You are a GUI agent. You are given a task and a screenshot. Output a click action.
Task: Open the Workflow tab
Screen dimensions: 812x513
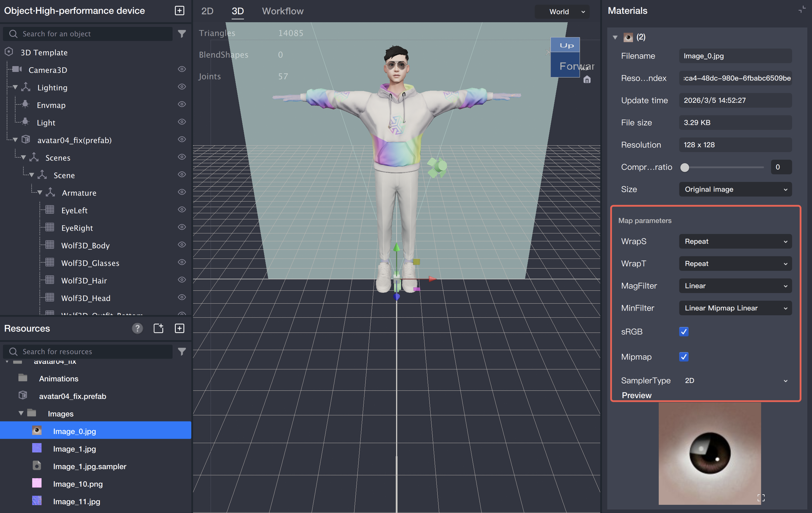(283, 11)
